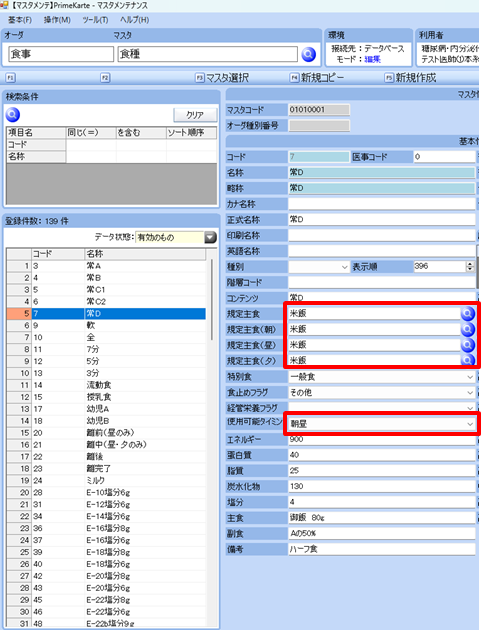
Task: Click the 印刷名称 input field
Action: point(382,235)
